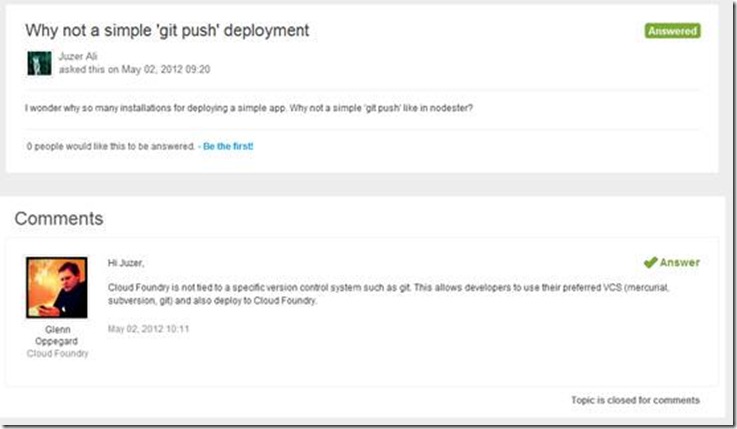Click the question body text about nodester
Image resolution: width=737 pixels, height=429 pixels.
(249, 108)
